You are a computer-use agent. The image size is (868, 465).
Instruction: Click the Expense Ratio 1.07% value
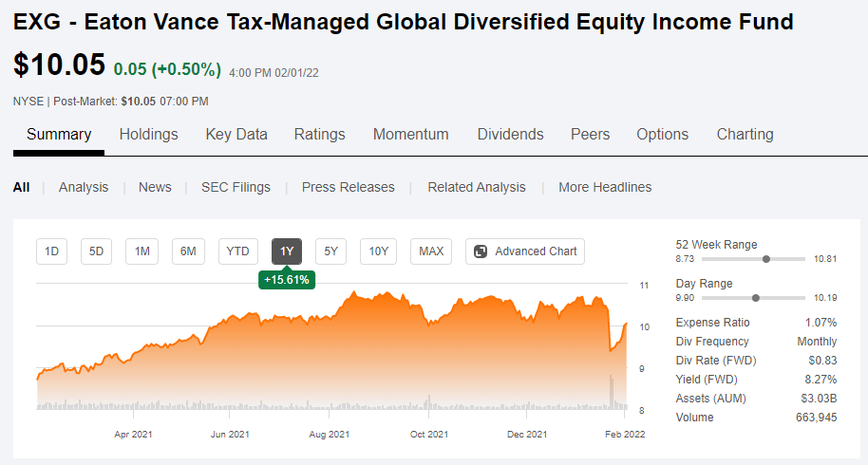pos(821,323)
